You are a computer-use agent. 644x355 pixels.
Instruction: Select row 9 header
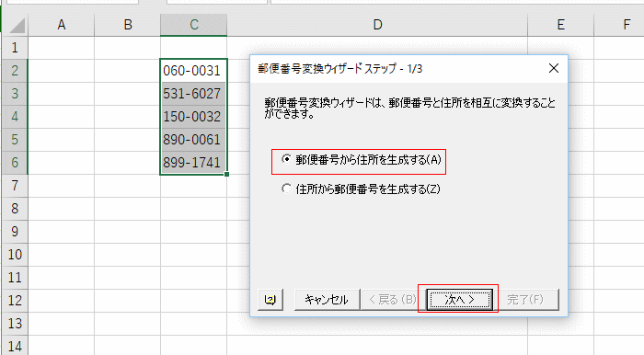[x=15, y=232]
